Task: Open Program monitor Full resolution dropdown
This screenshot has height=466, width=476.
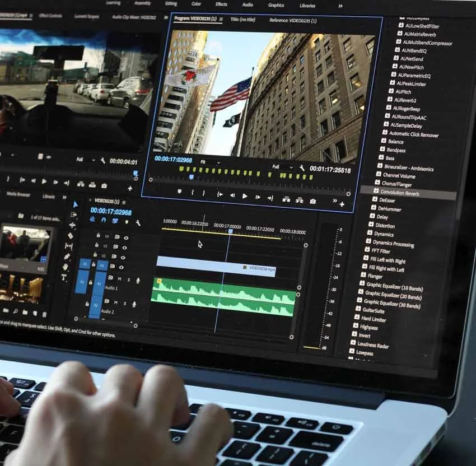Action: pos(283,167)
